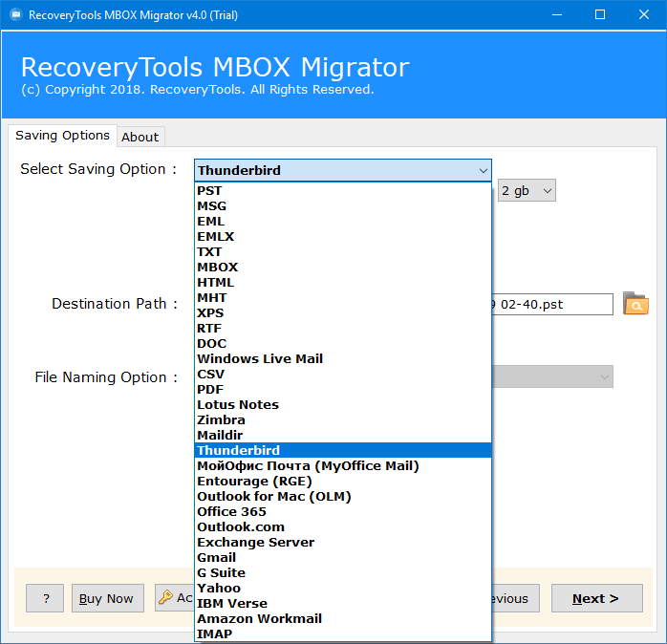Click the Destination Path text field
Image resolution: width=667 pixels, height=644 pixels.
click(x=552, y=304)
